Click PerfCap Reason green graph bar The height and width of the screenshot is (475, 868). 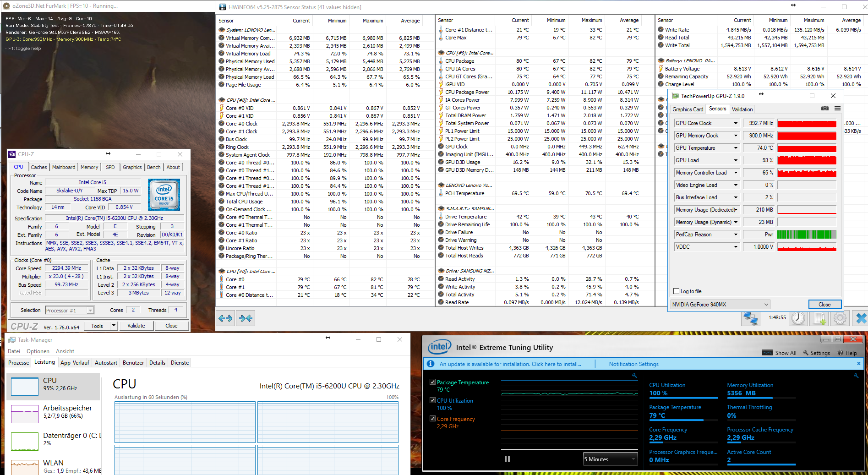click(x=807, y=235)
